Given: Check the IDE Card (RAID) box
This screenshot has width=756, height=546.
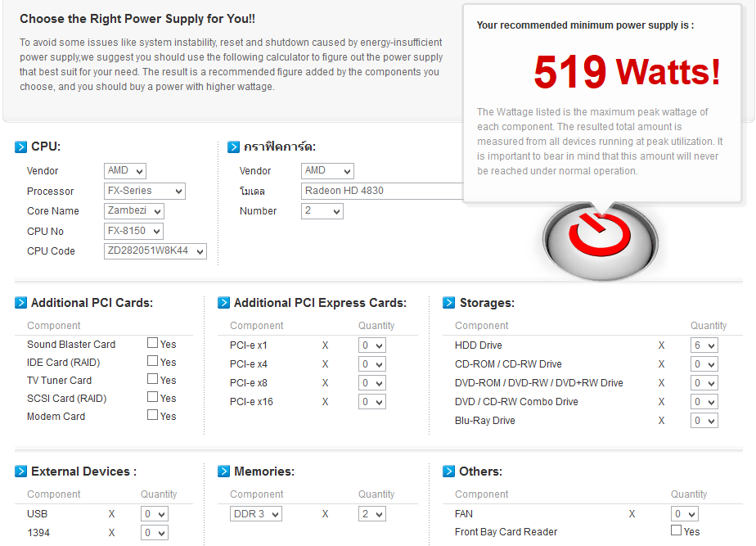Looking at the screenshot, I should coord(152,361).
